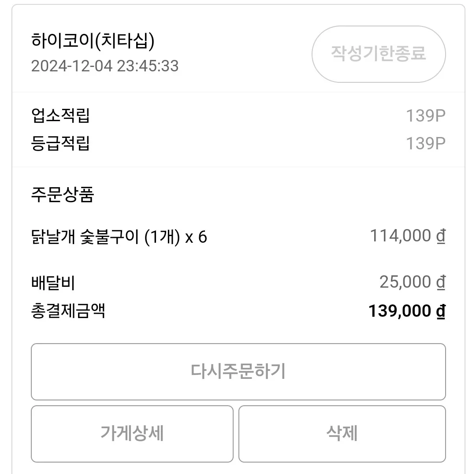Tap the 총결제금액 total label

(x=68, y=311)
